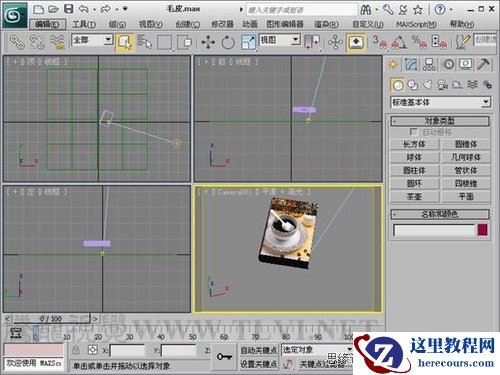Toggle the 3D Snaps button

click(380, 42)
